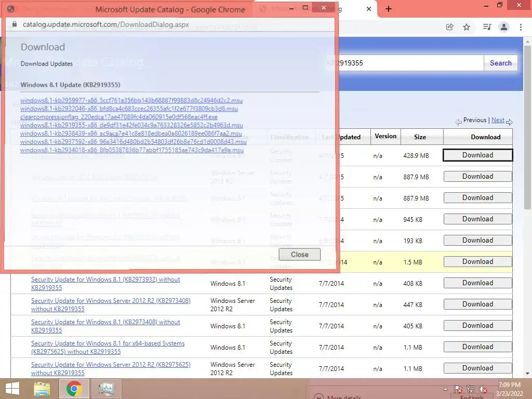Bookmark this page with the star icon

(x=467, y=27)
